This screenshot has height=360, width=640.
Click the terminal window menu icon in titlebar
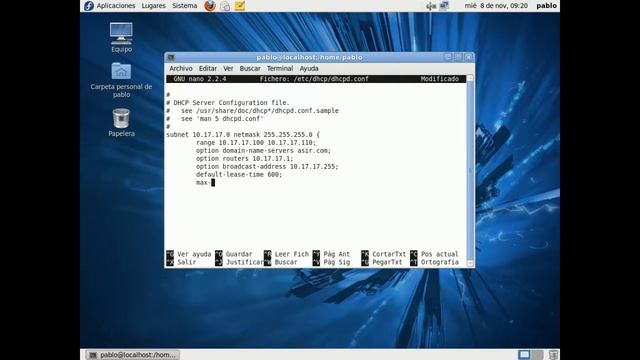[x=171, y=58]
